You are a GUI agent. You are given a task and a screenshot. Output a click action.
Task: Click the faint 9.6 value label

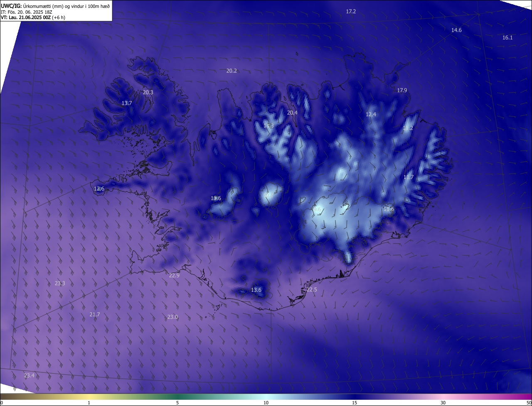pos(317,210)
